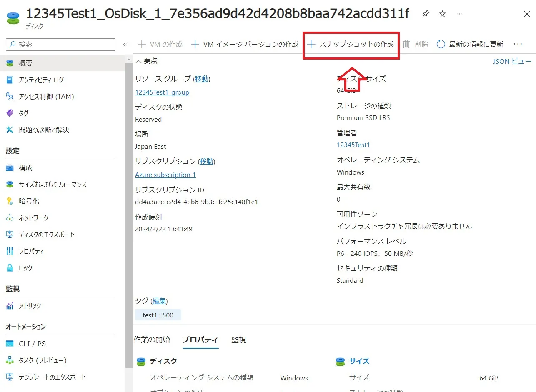The image size is (536, 392).
Task: Open JSON ビュー link
Action: [512, 62]
